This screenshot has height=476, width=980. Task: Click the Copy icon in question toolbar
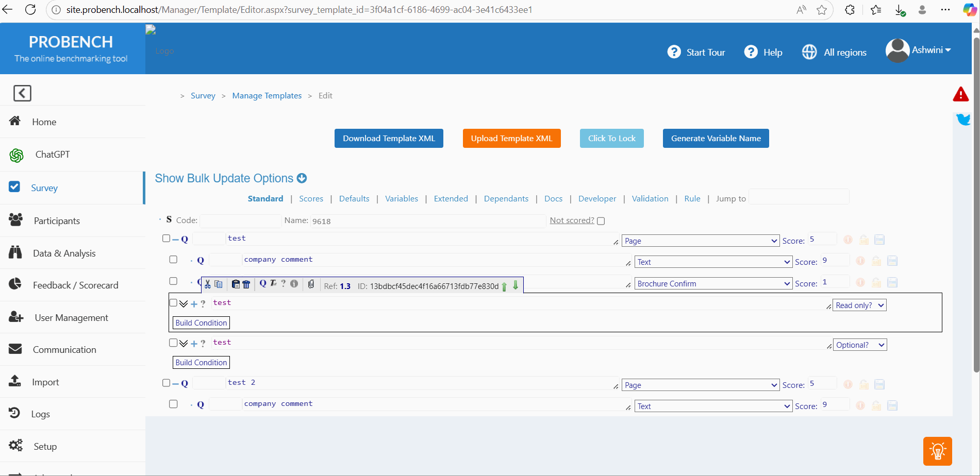(x=219, y=284)
